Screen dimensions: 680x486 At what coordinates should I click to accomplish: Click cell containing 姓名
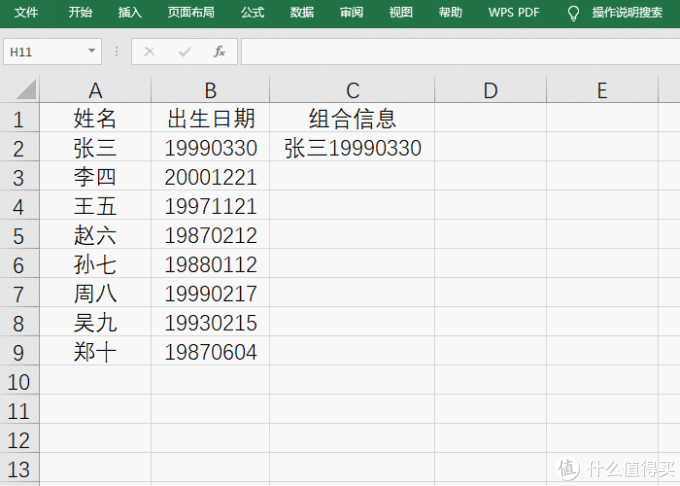tap(95, 118)
